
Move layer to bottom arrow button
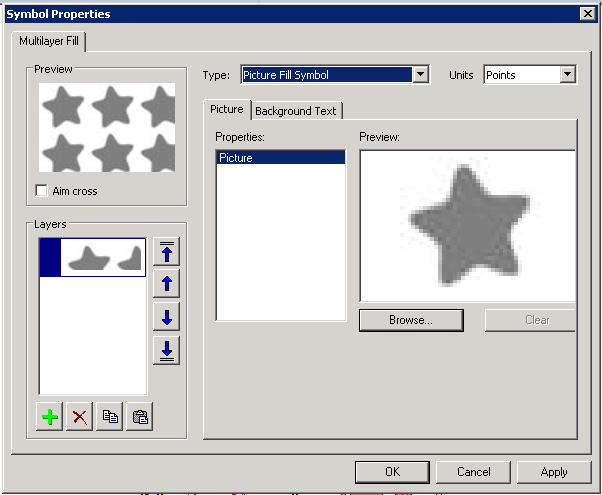tap(166, 351)
